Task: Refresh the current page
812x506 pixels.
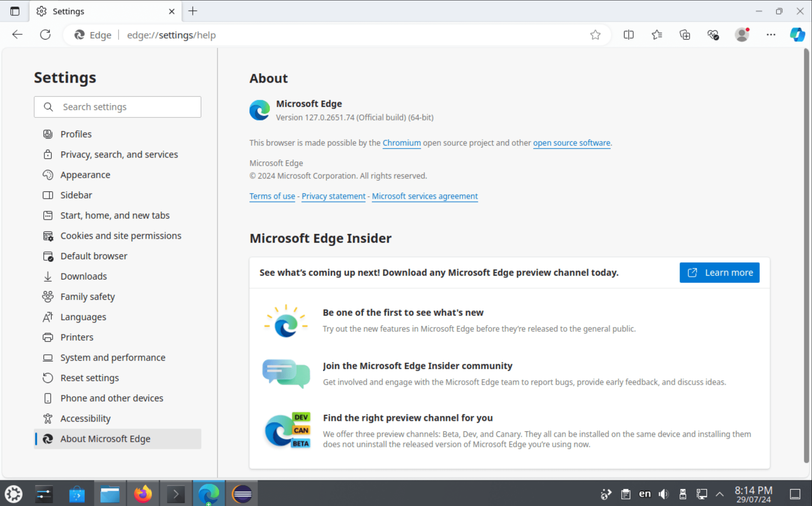Action: click(45, 34)
